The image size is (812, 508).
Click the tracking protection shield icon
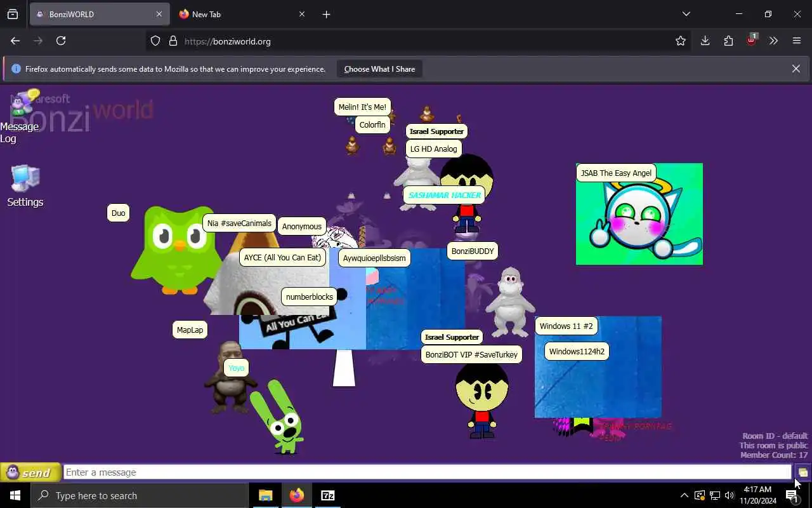(155, 41)
